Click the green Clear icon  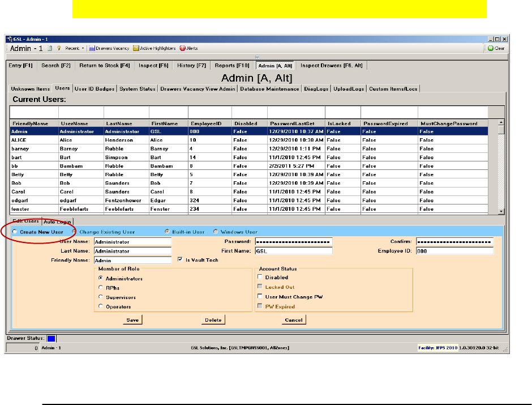tap(491, 49)
